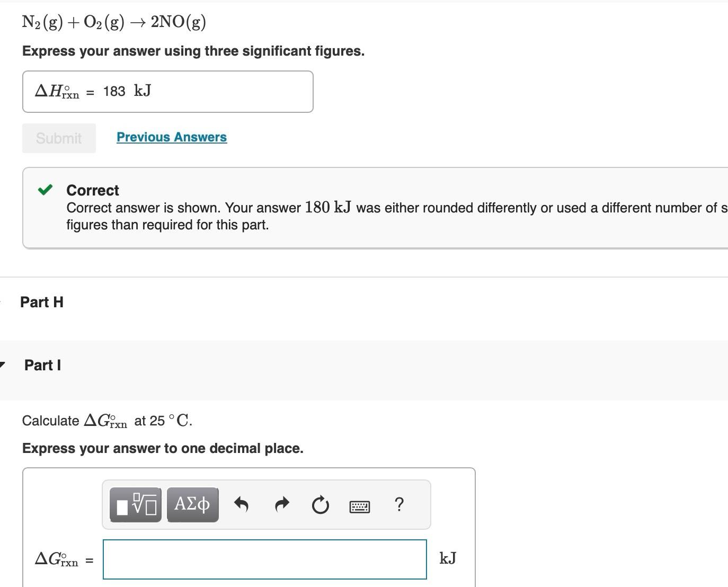Select the kJ unit label beside ΔG input

448,558
